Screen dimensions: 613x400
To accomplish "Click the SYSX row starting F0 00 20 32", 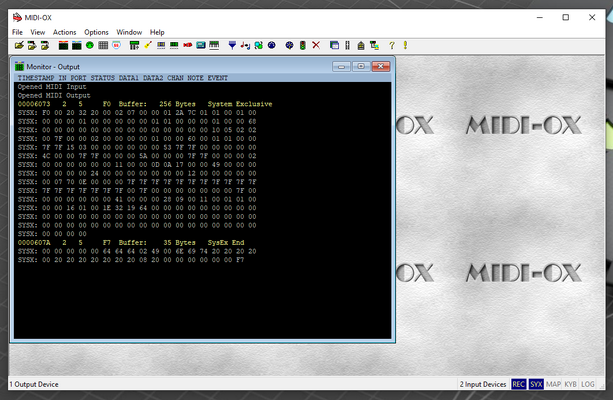I will [137, 113].
